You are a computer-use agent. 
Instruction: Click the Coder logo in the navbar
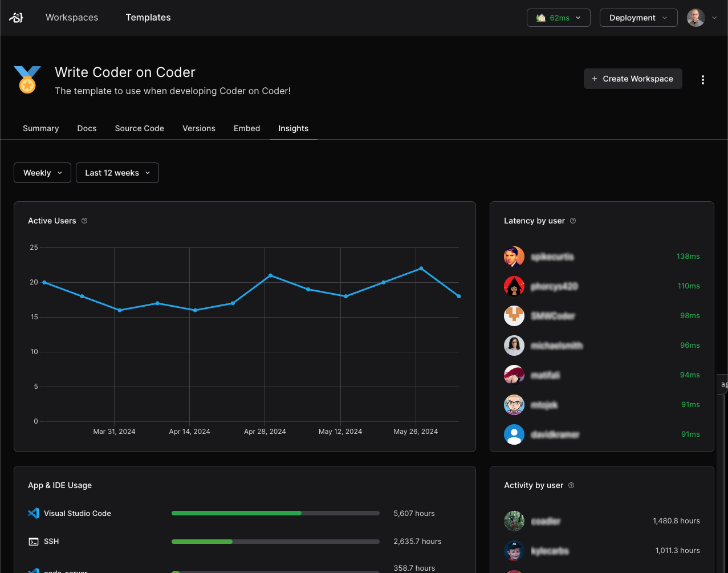tap(16, 17)
